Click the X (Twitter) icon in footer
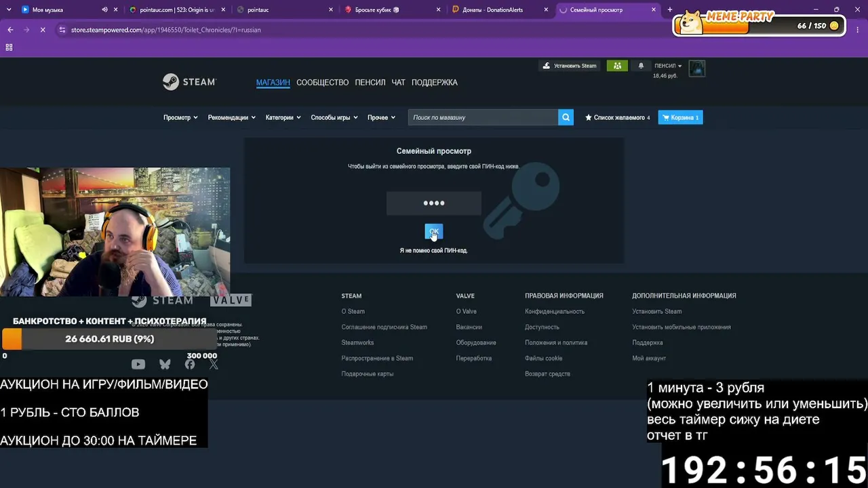This screenshot has width=868, height=488. (x=214, y=364)
